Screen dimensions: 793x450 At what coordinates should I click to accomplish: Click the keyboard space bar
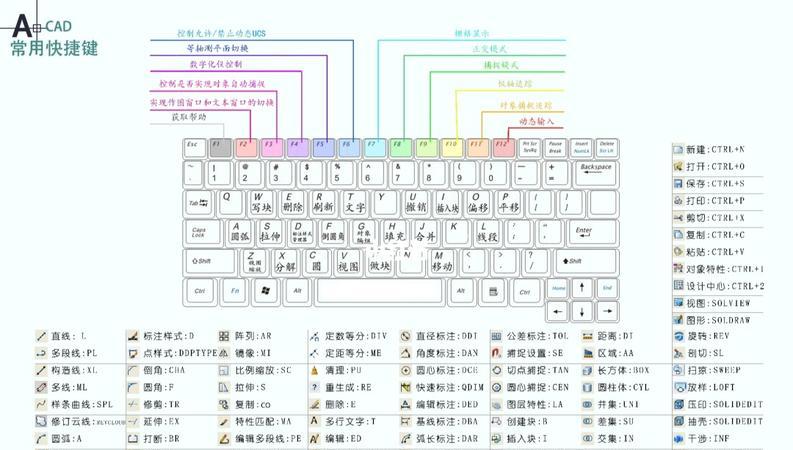(x=380, y=291)
